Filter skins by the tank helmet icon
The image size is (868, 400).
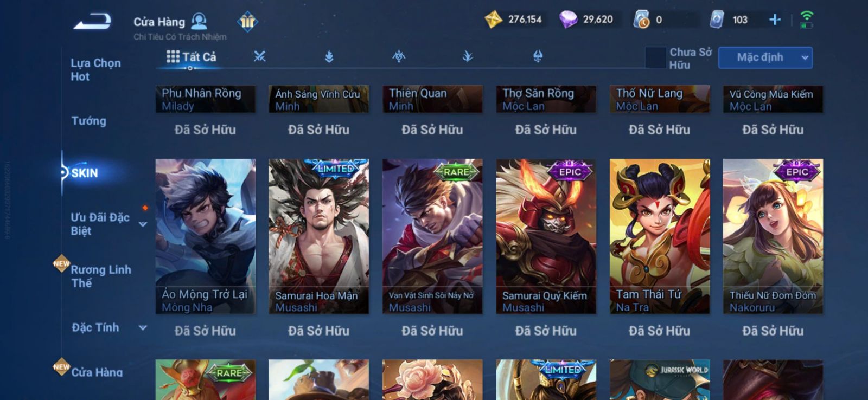pos(538,56)
